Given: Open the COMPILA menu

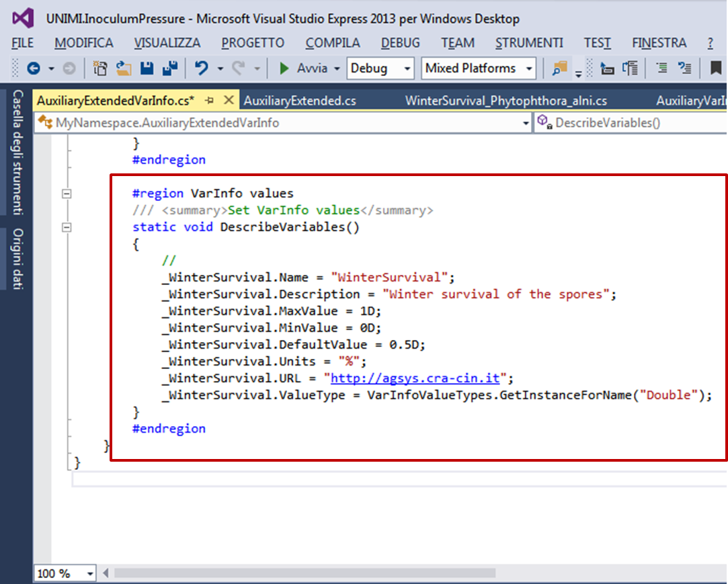Looking at the screenshot, I should pos(333,43).
